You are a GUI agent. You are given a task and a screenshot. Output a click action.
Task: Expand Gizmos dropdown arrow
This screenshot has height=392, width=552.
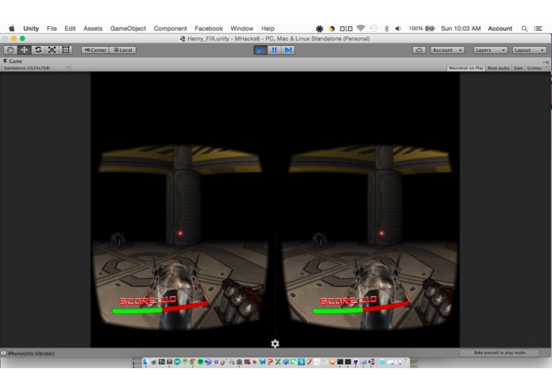(x=546, y=68)
